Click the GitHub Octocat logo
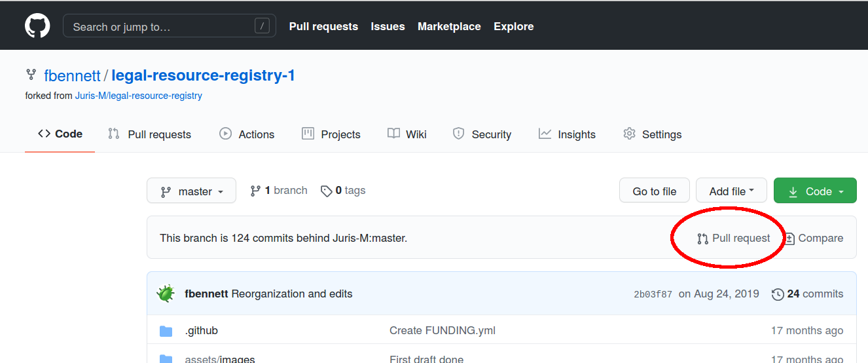Image resolution: width=868 pixels, height=363 pixels. pyautogui.click(x=37, y=26)
